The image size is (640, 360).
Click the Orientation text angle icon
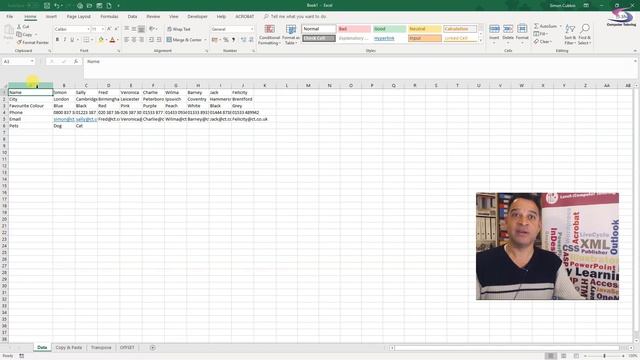[152, 29]
